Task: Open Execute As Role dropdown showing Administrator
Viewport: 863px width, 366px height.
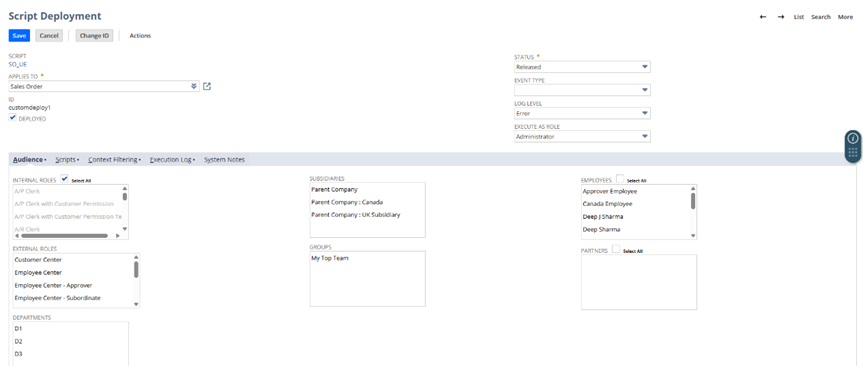Action: [x=582, y=136]
